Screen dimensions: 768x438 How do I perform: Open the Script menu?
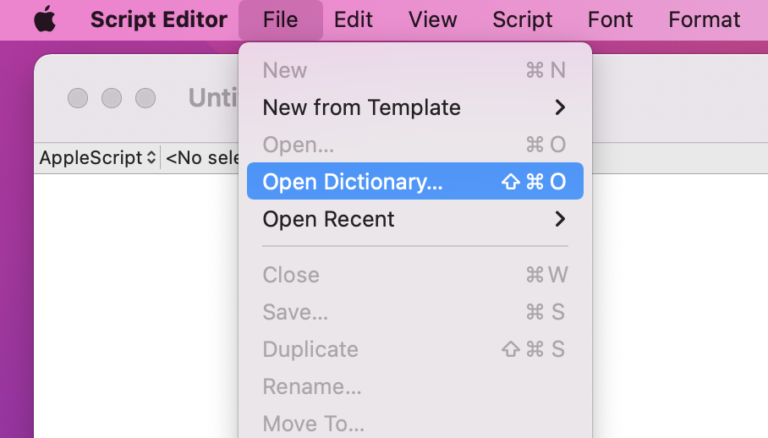pos(522,20)
